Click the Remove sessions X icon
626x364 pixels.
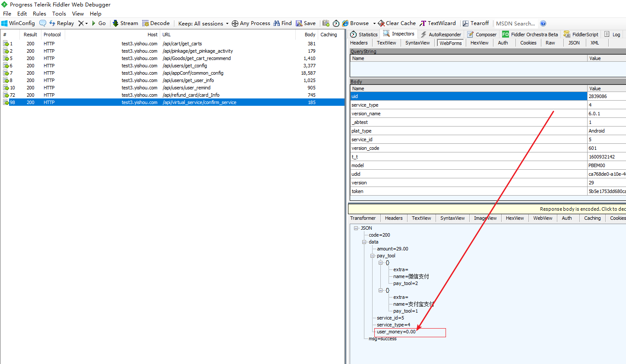[x=81, y=23]
